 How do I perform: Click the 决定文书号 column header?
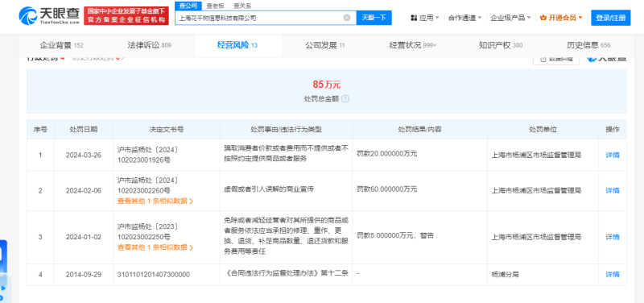(167, 129)
